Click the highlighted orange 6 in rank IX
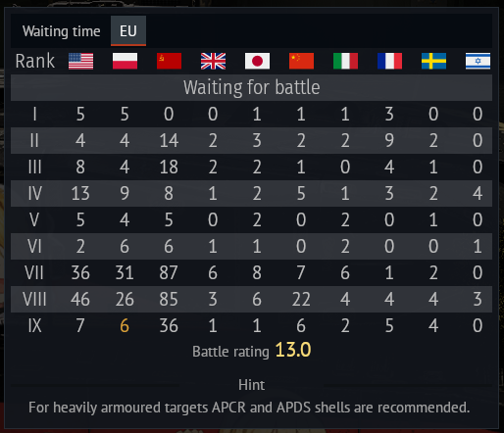Viewport: 504px width, 433px height. tap(125, 325)
